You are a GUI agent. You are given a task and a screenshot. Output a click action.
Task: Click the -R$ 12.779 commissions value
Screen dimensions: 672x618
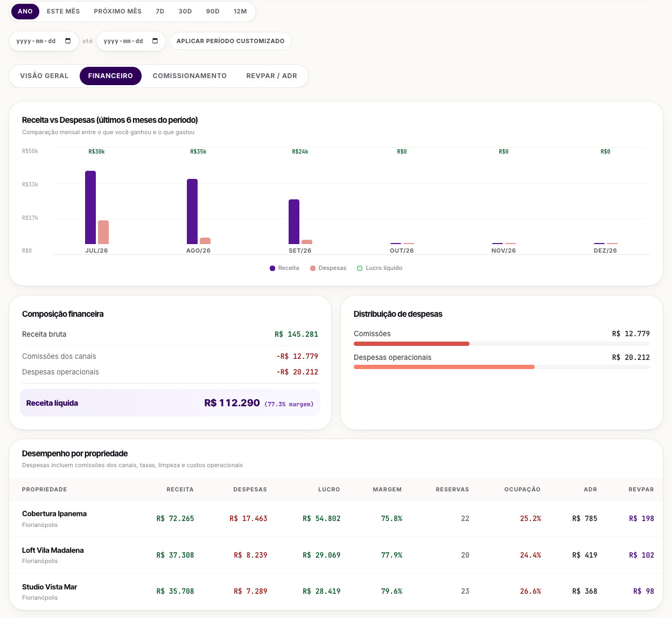click(297, 356)
